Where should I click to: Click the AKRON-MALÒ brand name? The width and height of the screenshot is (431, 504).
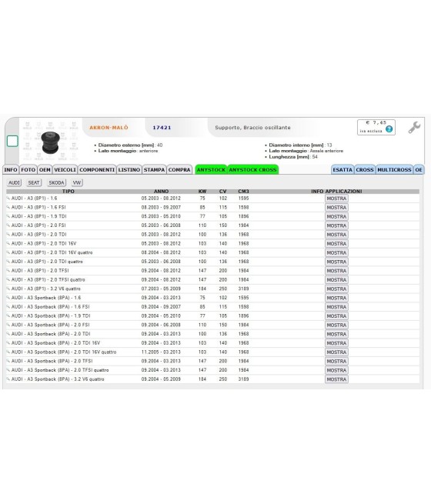pyautogui.click(x=109, y=128)
